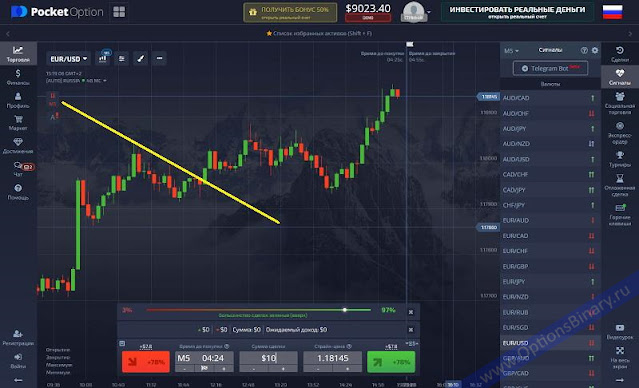The width and height of the screenshot is (639, 388).
Task: Open the drawing tools brush icon
Action: 140,59
